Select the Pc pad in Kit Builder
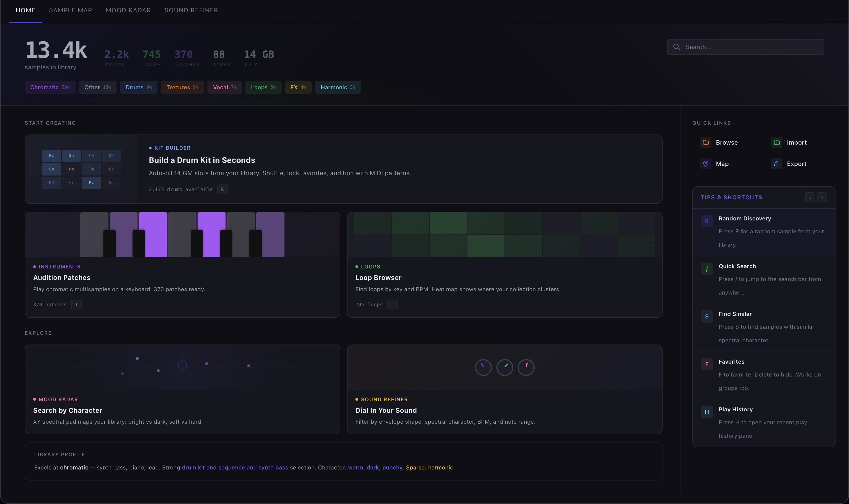The height and width of the screenshot is (504, 849). tap(91, 183)
